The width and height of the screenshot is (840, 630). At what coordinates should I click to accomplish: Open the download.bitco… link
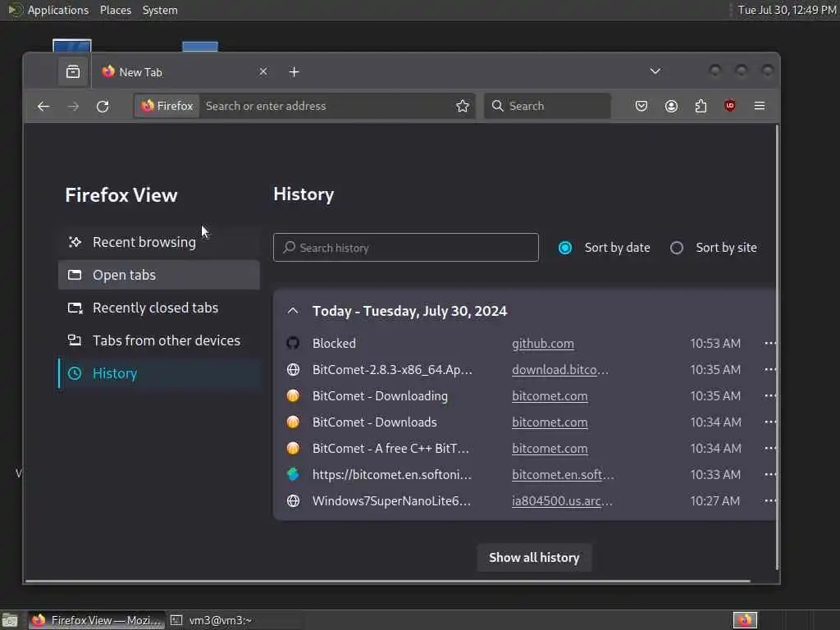pyautogui.click(x=559, y=370)
